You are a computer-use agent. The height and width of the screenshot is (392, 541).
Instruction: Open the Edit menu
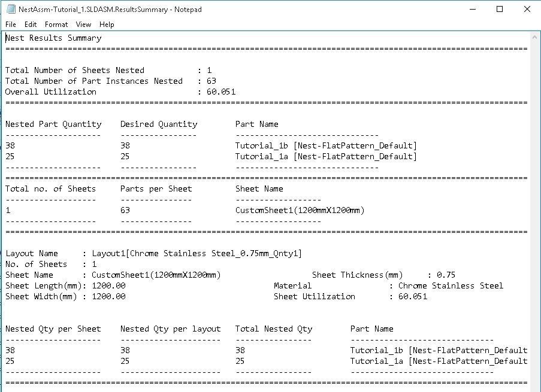(31, 25)
